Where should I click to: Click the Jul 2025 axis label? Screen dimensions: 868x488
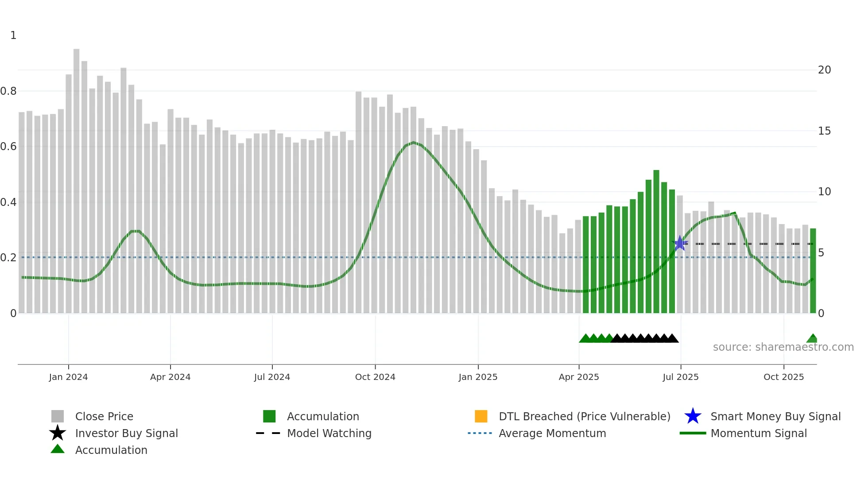coord(680,377)
